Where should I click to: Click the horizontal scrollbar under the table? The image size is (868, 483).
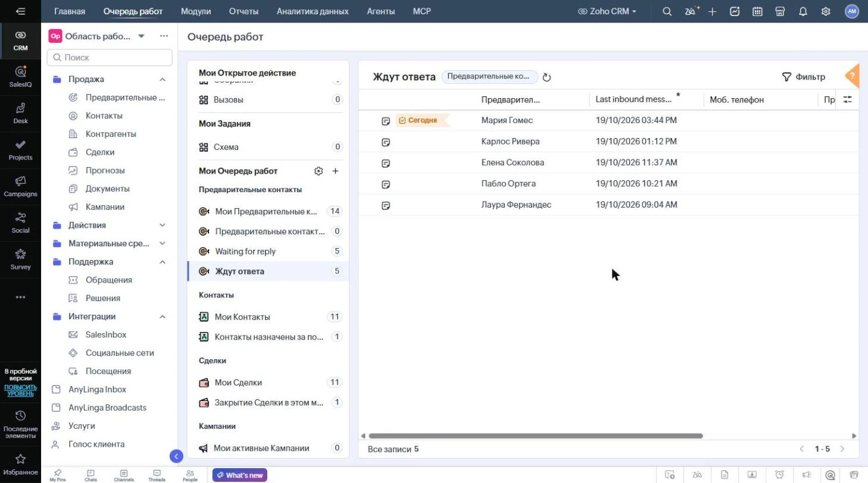(536, 436)
